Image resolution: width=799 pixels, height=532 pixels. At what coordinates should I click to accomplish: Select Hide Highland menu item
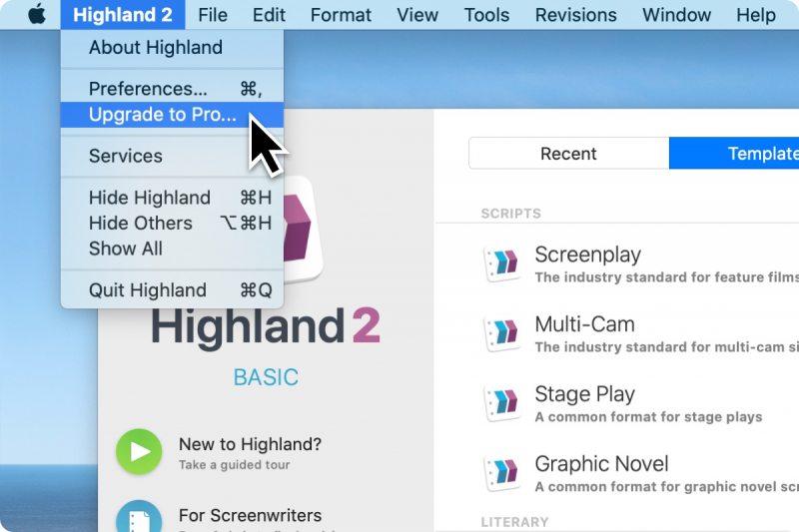pos(149,198)
